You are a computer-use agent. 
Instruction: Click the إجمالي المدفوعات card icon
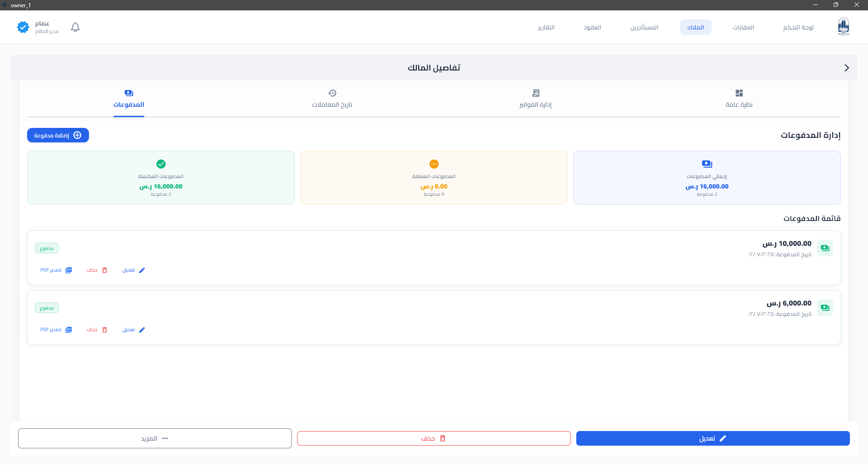pyautogui.click(x=707, y=164)
